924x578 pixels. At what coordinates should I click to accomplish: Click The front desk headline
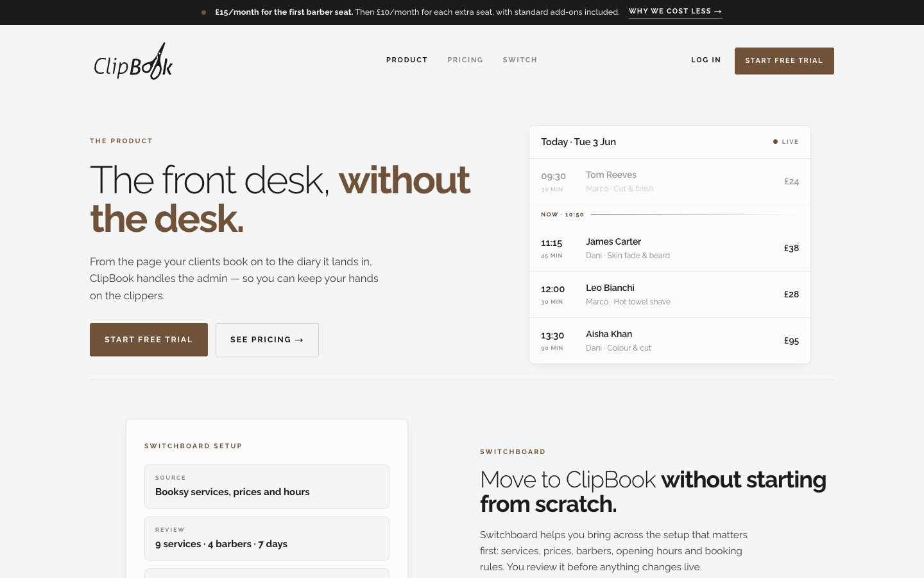tap(280, 199)
